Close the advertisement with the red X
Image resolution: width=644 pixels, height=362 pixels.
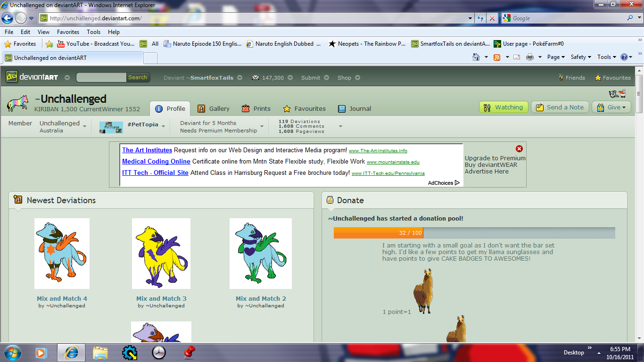coord(519,148)
